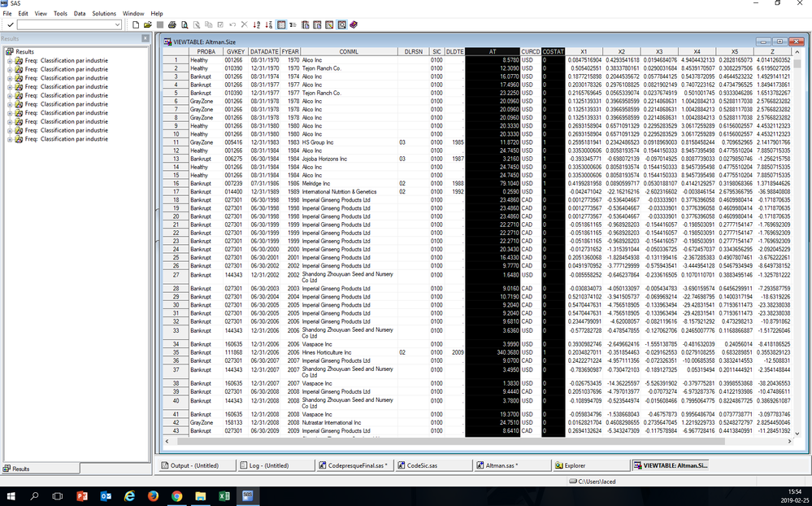Screen dimensions: 812x506
Task: Switch to Browse mode toolbar icon
Action: click(341, 25)
